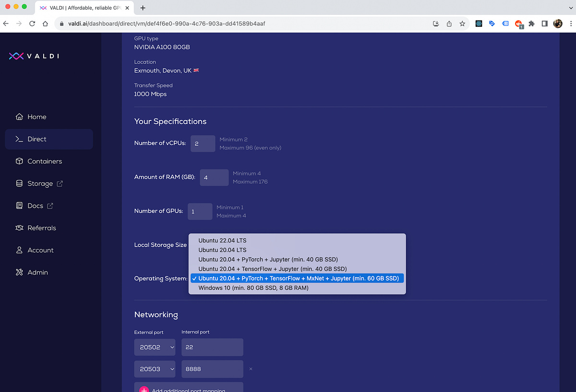Click the pink plus add-port icon
The height and width of the screenshot is (392, 576).
[144, 390]
